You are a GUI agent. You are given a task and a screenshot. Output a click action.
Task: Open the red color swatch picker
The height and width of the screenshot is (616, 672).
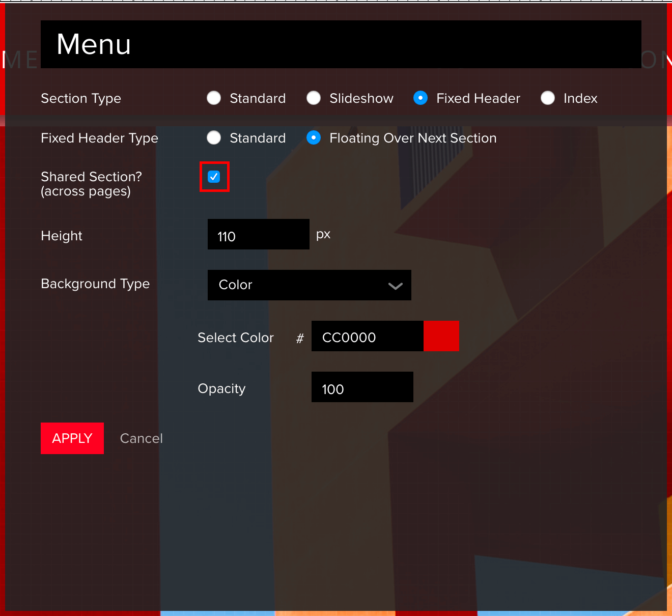point(441,336)
